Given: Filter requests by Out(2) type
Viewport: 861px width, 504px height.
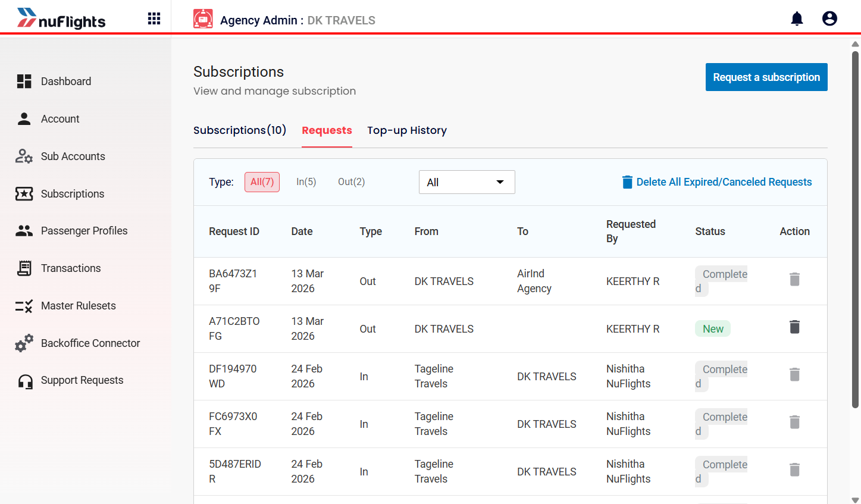Looking at the screenshot, I should [352, 182].
